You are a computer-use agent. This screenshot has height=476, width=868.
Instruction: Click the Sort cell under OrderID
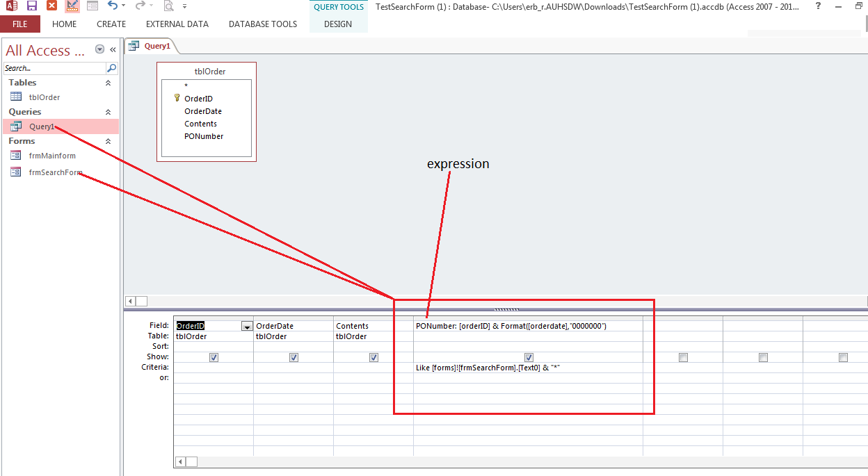[x=214, y=346]
